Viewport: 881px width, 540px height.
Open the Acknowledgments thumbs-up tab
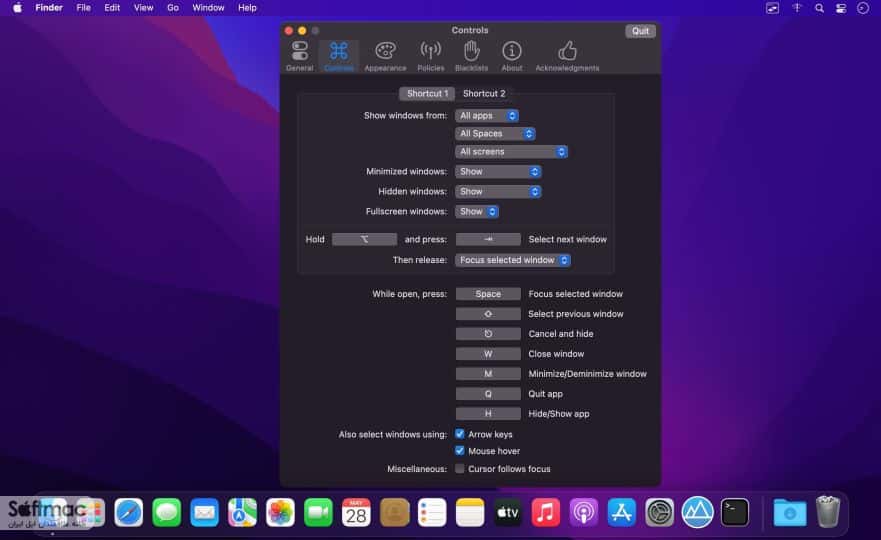click(567, 56)
